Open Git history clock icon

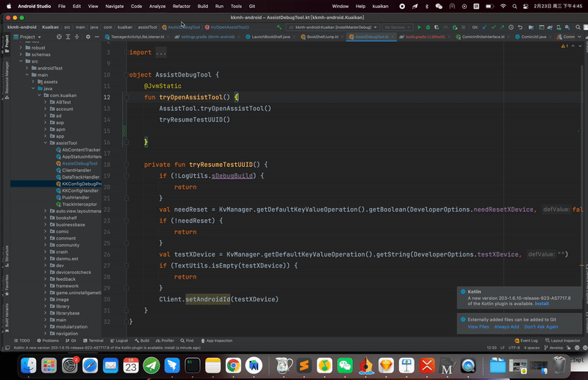[x=511, y=27]
